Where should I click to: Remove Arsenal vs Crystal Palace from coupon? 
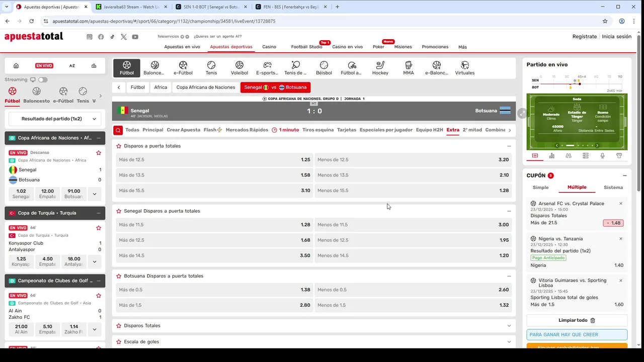(x=621, y=204)
